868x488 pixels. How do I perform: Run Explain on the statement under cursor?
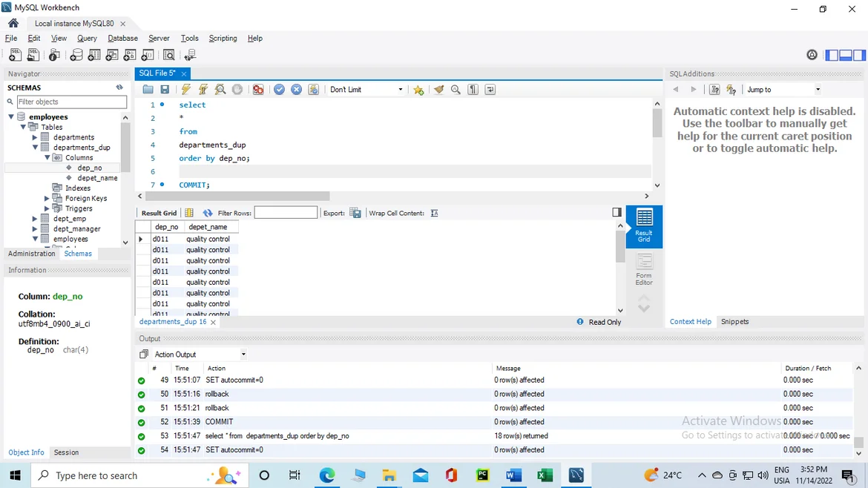pos(220,90)
